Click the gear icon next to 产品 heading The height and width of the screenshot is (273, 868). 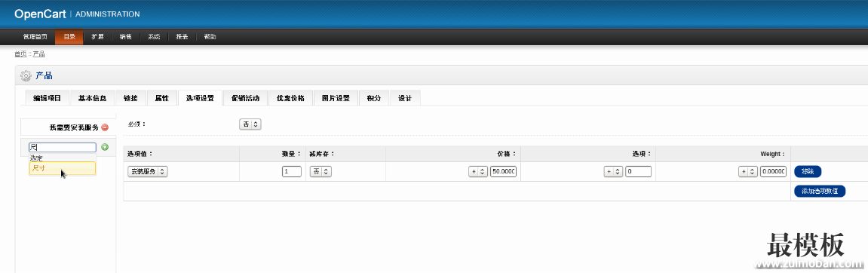coord(26,76)
